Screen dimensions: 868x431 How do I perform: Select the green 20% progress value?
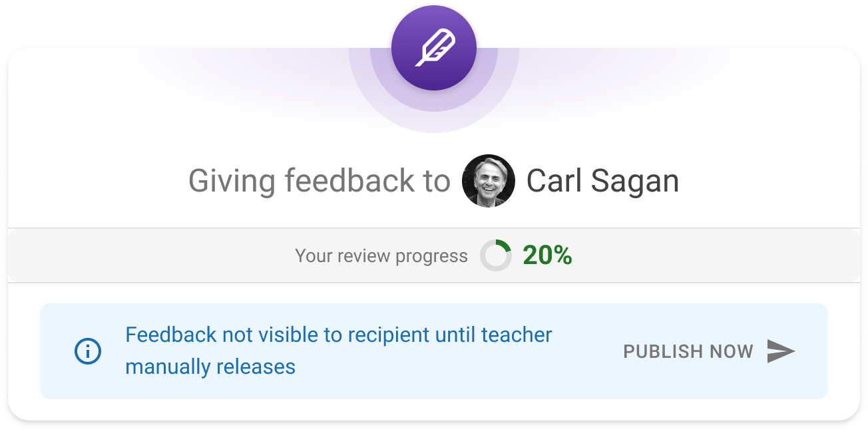coord(547,255)
